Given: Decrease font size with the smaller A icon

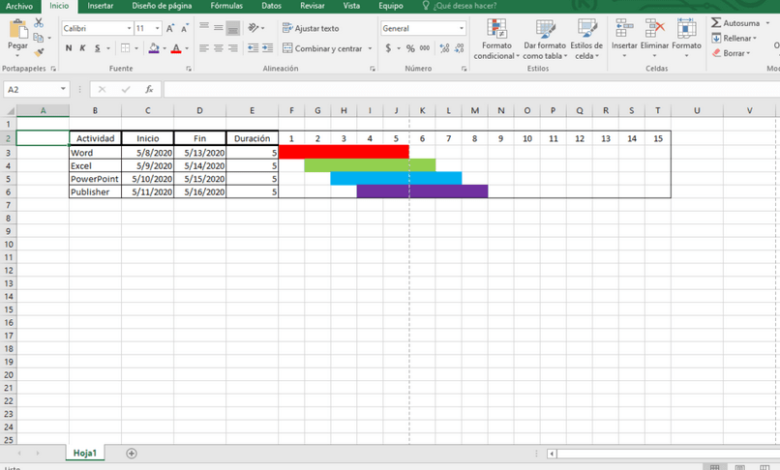Looking at the screenshot, I should 185,28.
